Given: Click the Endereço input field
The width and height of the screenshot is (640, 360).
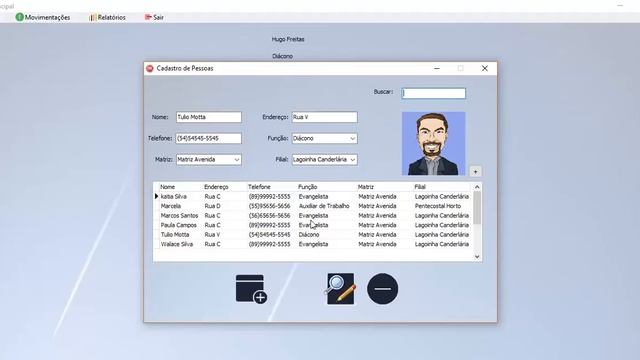Looking at the screenshot, I should 324,117.
